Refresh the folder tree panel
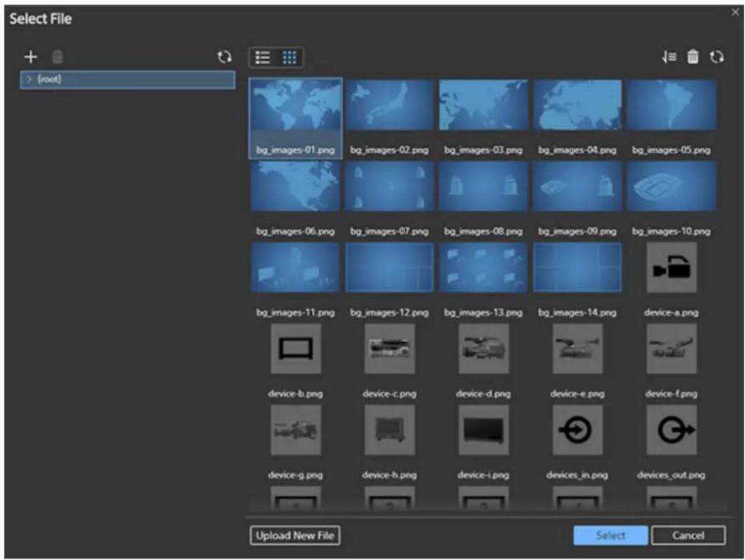This screenshot has width=745, height=560. [224, 57]
